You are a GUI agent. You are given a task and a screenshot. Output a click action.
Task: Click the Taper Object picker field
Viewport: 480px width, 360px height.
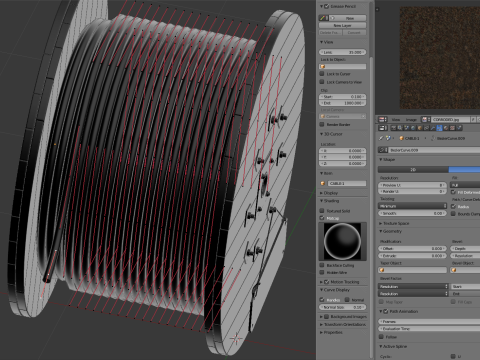tap(412, 270)
